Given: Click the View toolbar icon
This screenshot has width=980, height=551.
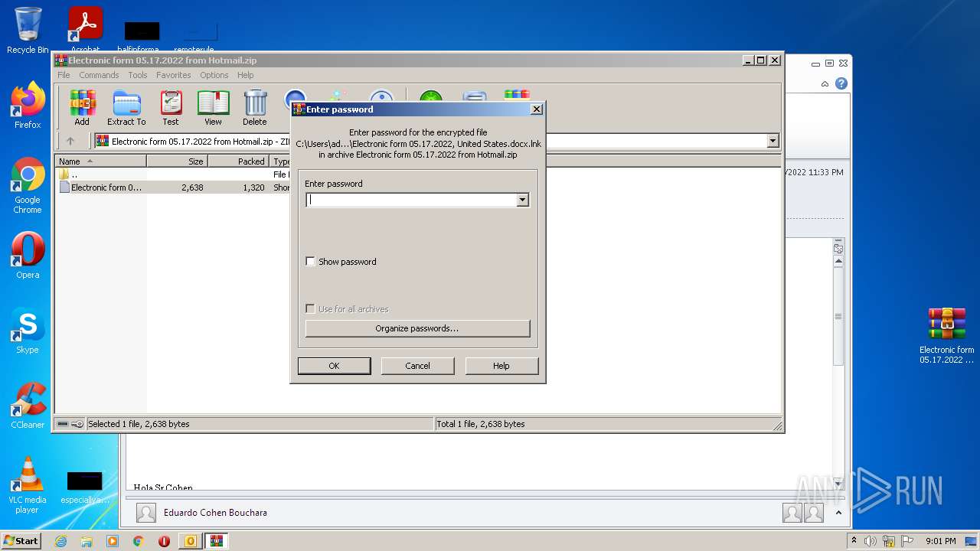Looking at the screenshot, I should [x=213, y=108].
